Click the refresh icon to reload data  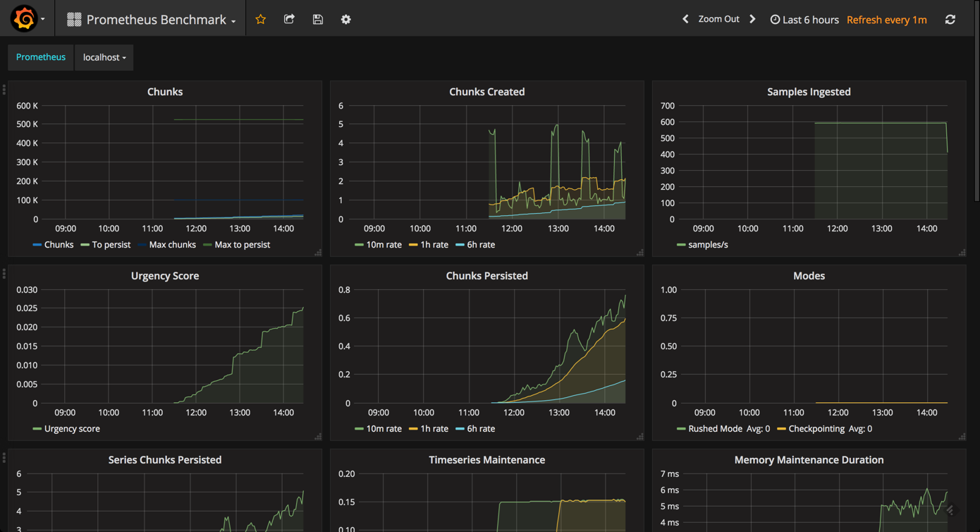click(950, 19)
